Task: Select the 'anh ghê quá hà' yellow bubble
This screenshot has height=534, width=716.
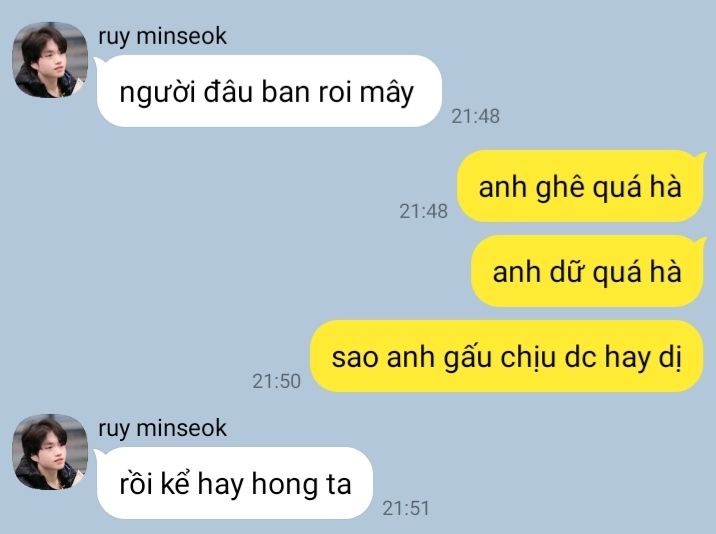Action: [580, 186]
